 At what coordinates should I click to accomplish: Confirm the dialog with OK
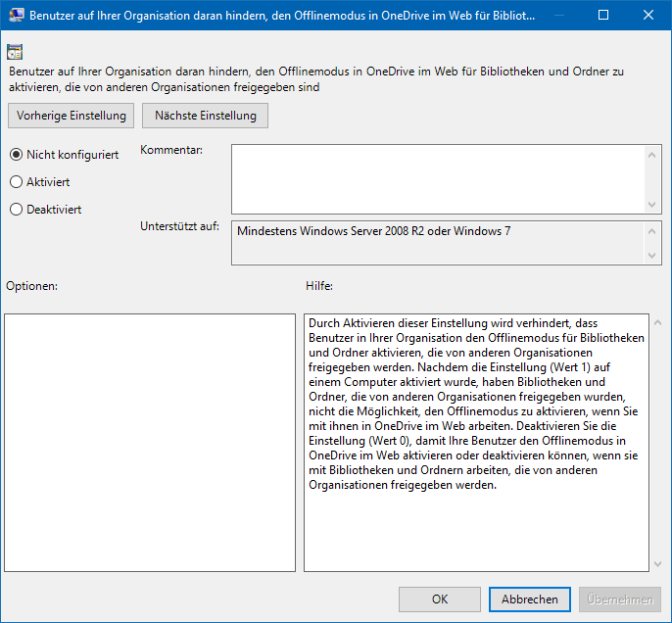click(440, 599)
